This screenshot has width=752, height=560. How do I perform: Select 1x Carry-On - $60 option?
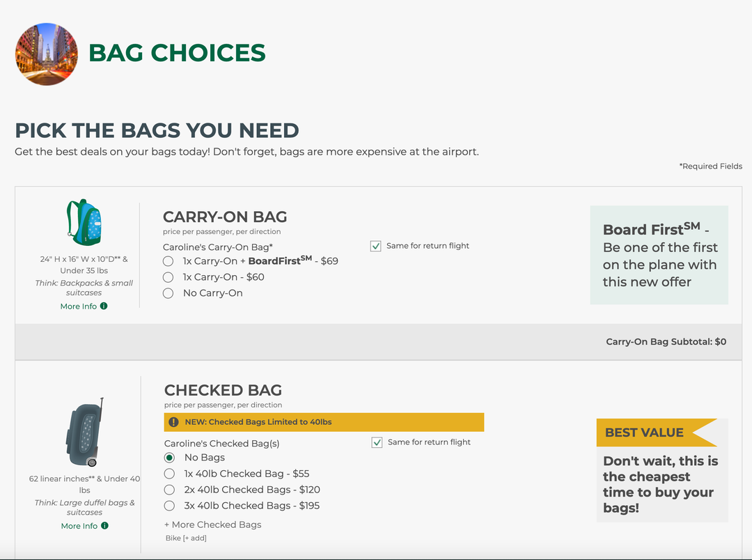tap(167, 277)
